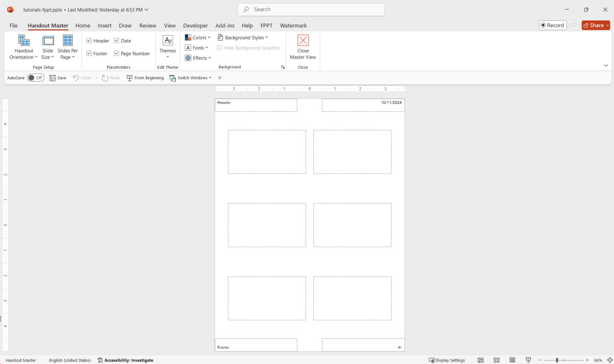Viewport: 614px width, 364px height.
Task: Switch to Slide Sorter view in status bar
Action: pyautogui.click(x=496, y=360)
